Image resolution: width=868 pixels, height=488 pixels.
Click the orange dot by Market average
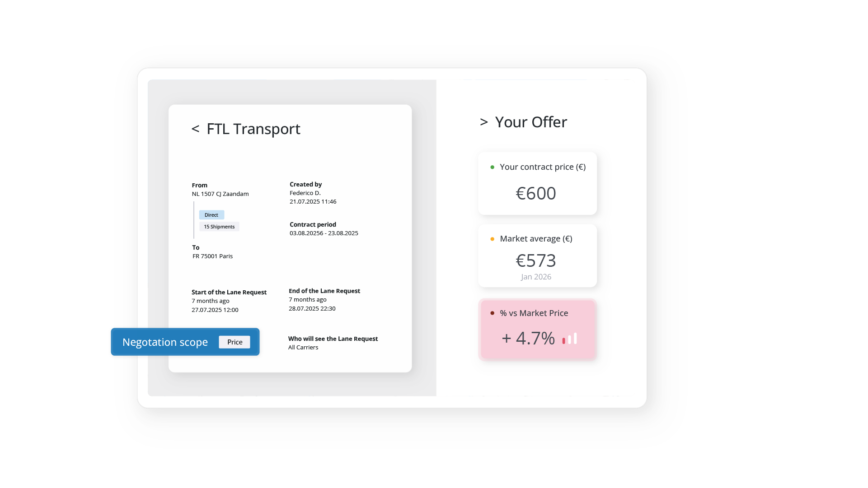(x=492, y=239)
